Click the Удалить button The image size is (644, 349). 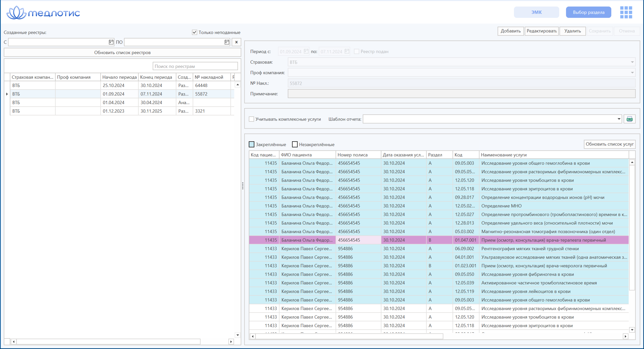[x=573, y=31]
